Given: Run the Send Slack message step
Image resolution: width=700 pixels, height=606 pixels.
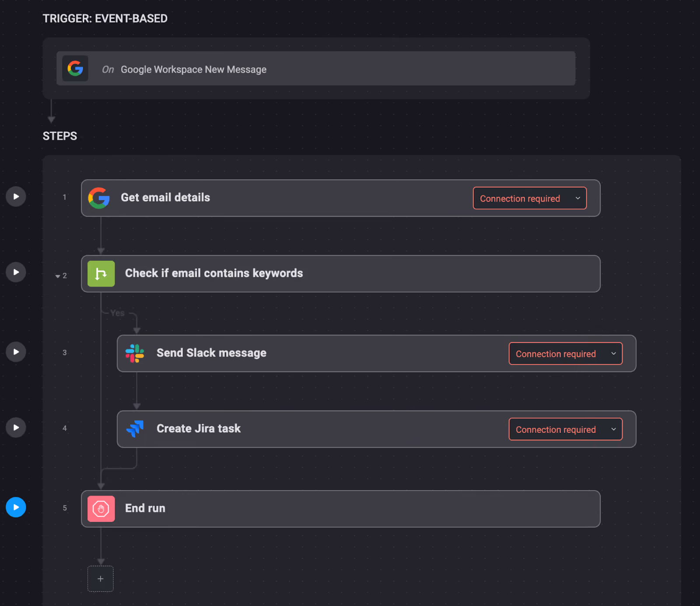Looking at the screenshot, I should pyautogui.click(x=16, y=352).
